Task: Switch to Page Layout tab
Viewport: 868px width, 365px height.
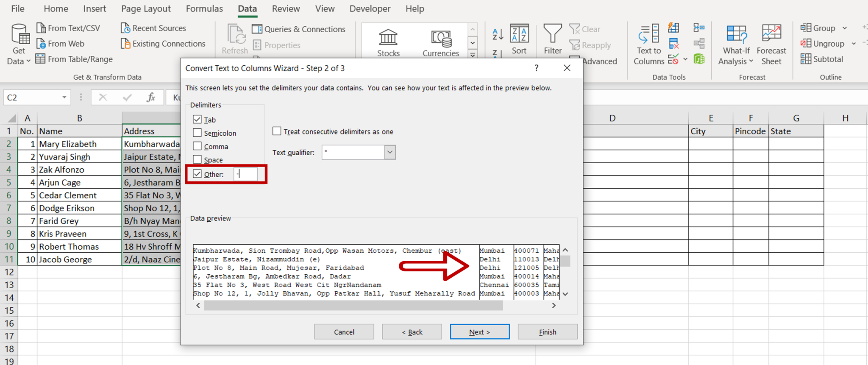Action: (x=146, y=8)
